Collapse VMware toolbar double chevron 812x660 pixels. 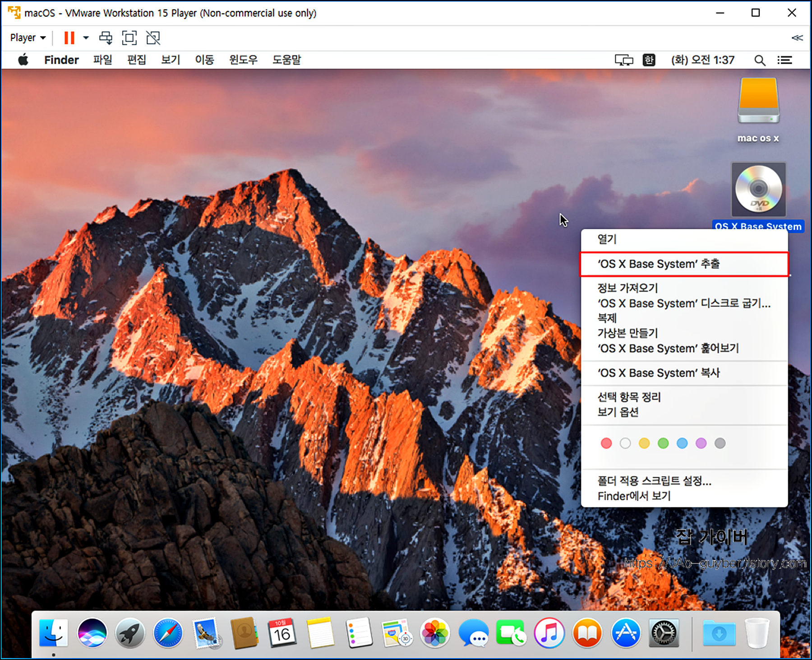pyautogui.click(x=797, y=38)
